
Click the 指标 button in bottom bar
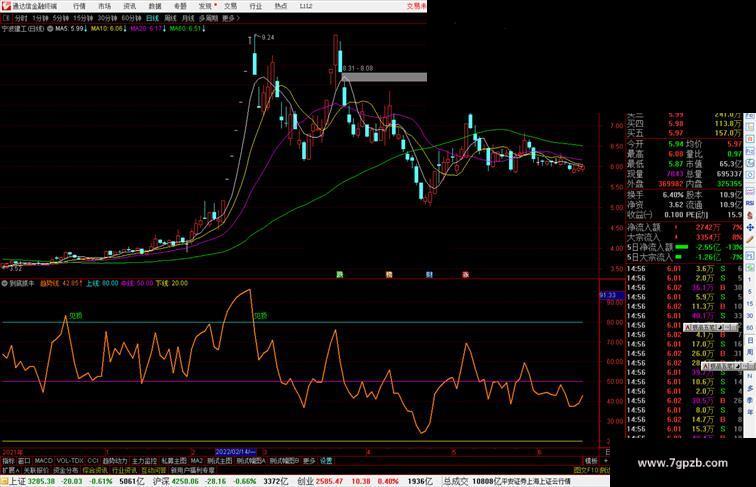pos(8,461)
